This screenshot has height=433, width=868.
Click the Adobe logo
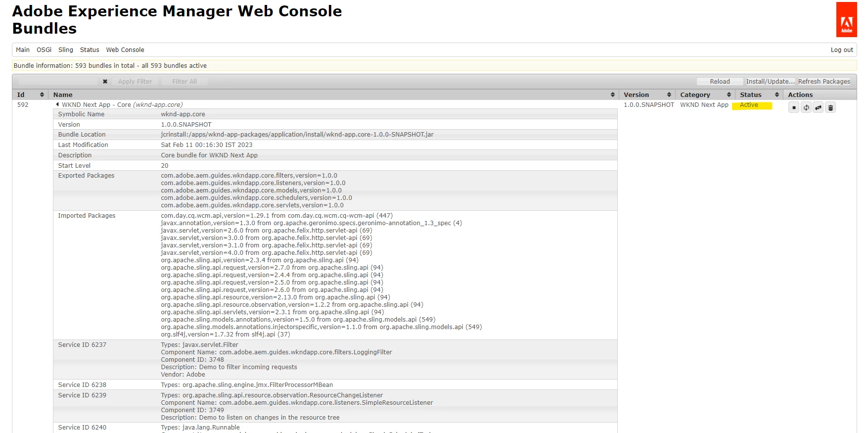846,20
